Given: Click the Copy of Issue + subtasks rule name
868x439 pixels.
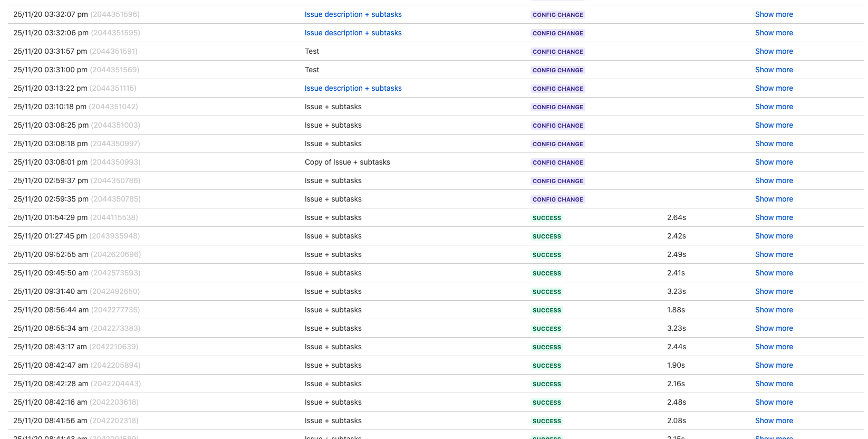Looking at the screenshot, I should [x=347, y=162].
